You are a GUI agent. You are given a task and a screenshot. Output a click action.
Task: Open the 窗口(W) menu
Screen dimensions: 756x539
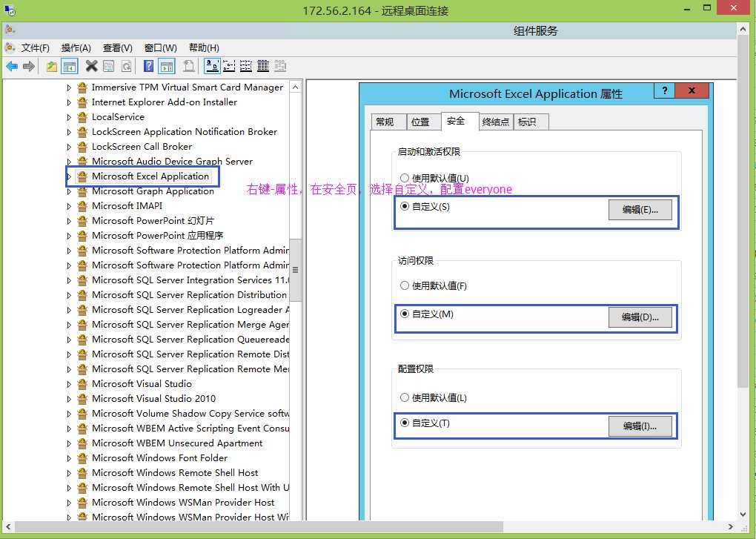click(x=161, y=47)
